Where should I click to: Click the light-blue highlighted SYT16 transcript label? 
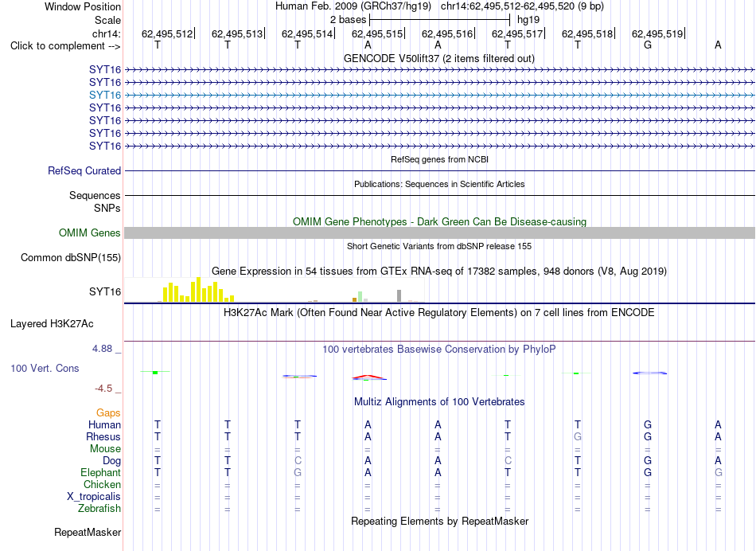click(104, 95)
